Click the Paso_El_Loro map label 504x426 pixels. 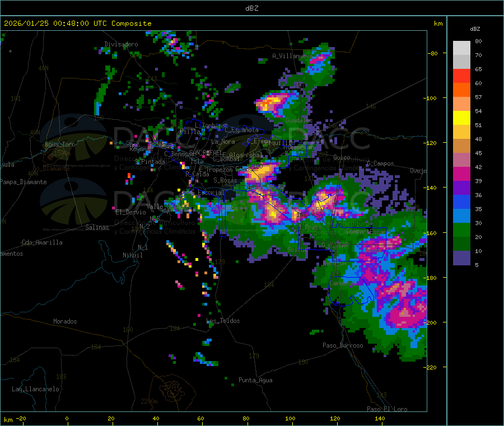388,409
